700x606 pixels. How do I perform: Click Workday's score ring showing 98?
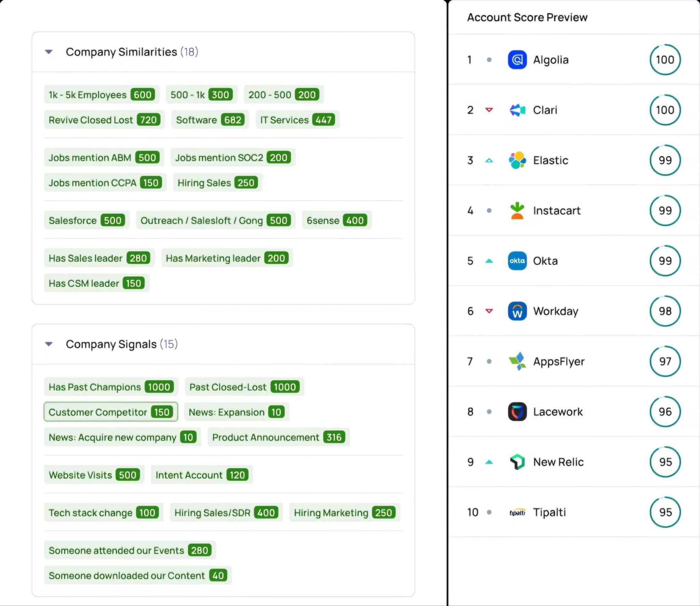coord(665,311)
